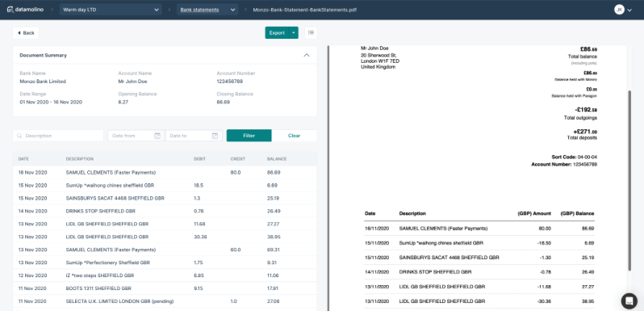Open the Date to calendar icon
This screenshot has height=311, width=644.
(215, 136)
